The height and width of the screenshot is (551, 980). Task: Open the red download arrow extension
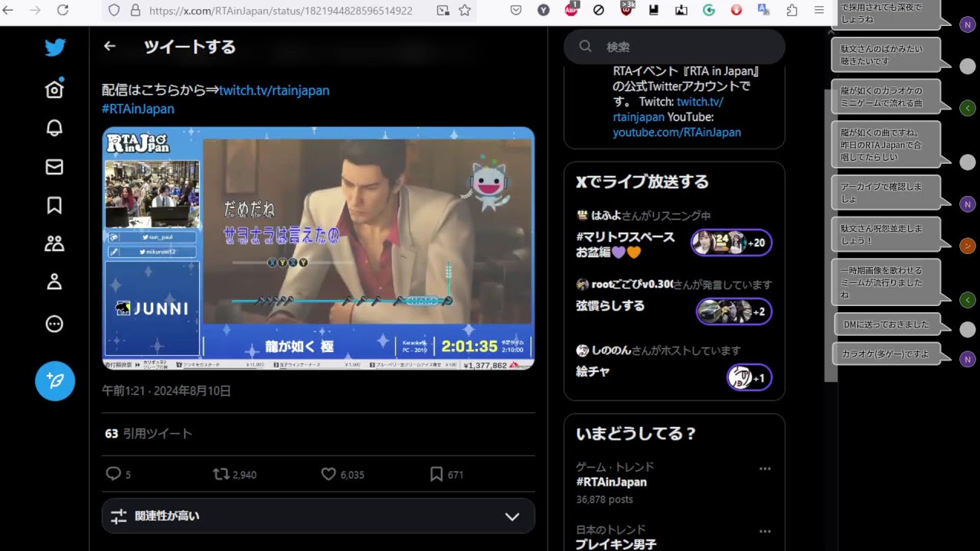(737, 11)
